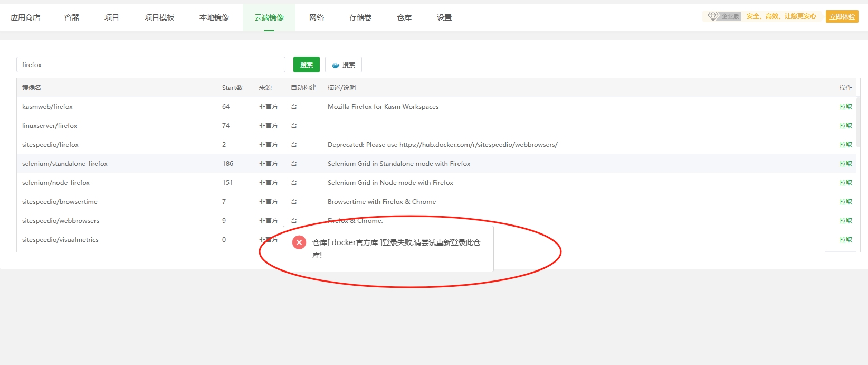Click the sitespeedio/firefox image name
Screen dimensions: 868x365
coord(50,145)
